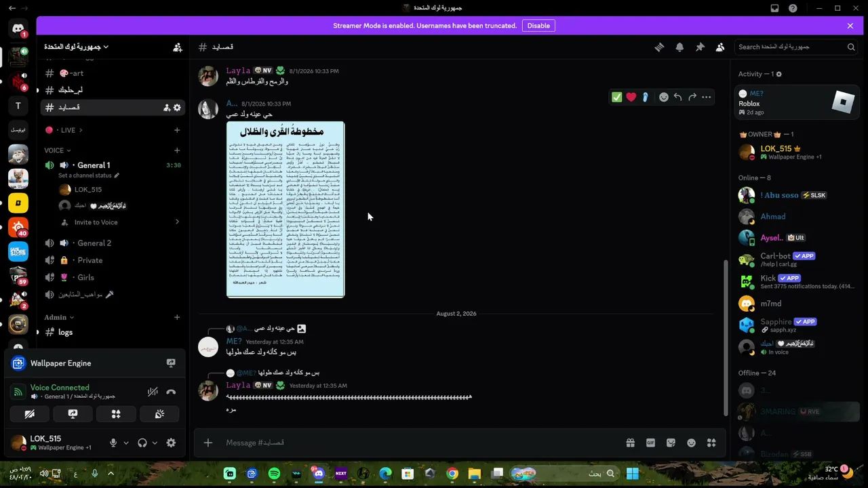The width and height of the screenshot is (868, 488).
Task: Open the emoji picker in message bar
Action: pos(691,443)
